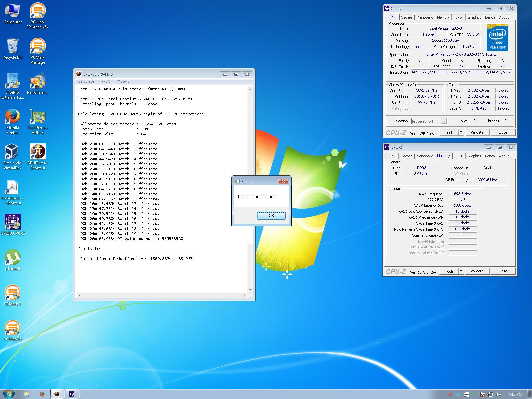Launch Mozilla Firefox from the desktop
The image size is (532, 399).
(13, 122)
